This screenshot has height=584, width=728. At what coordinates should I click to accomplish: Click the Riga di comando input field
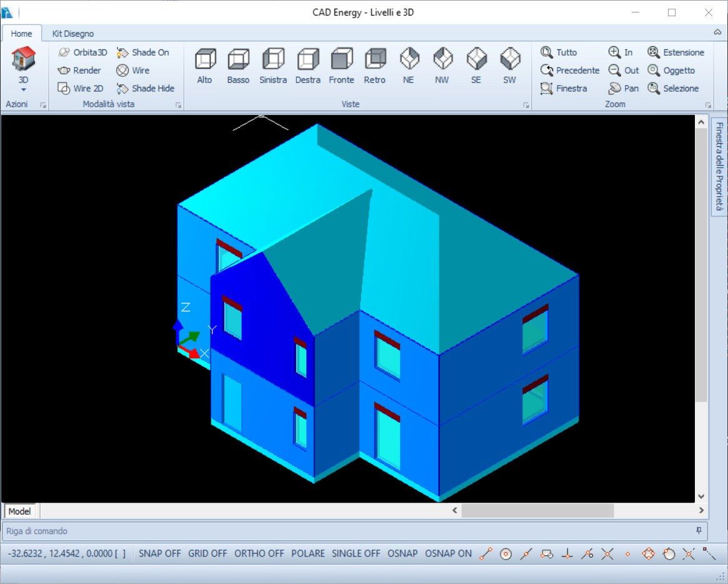point(344,531)
